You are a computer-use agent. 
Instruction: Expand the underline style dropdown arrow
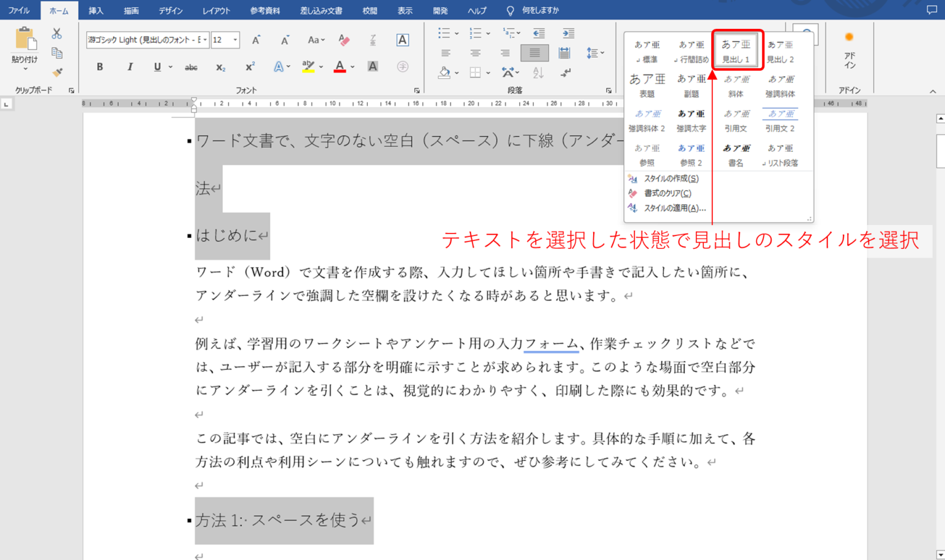tap(170, 66)
